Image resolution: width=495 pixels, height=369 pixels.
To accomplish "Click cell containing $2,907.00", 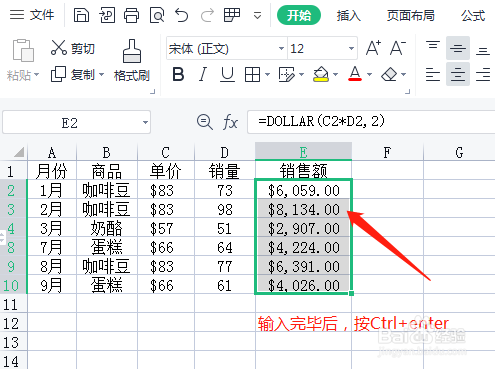I will (303, 228).
